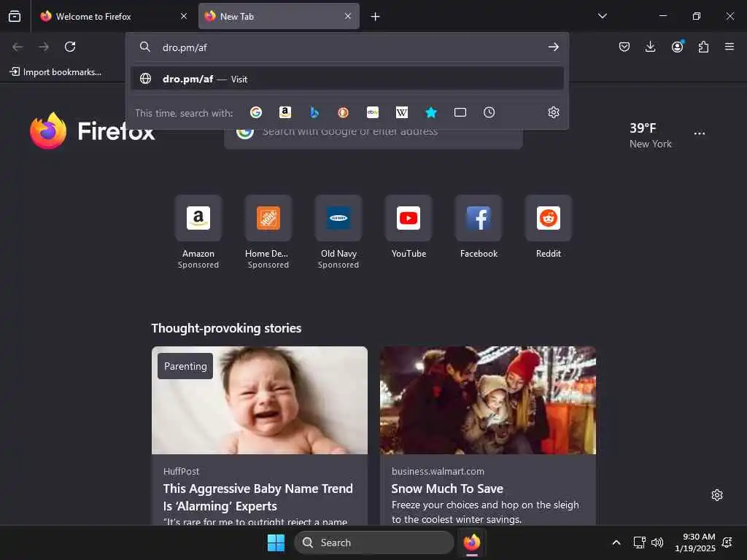Click Import bookmarks button
The width and height of the screenshot is (747, 560).
(55, 72)
